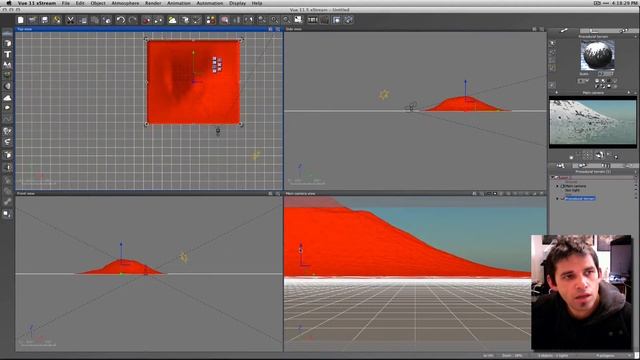This screenshot has width=640, height=360.
Task: Switch to the Library tab in the world browser
Action: (605, 166)
